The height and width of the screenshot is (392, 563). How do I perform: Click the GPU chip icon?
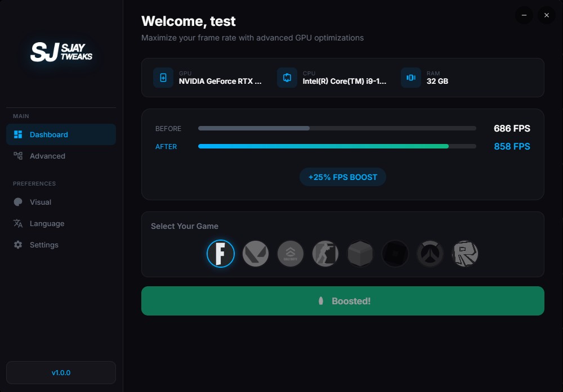coord(163,78)
